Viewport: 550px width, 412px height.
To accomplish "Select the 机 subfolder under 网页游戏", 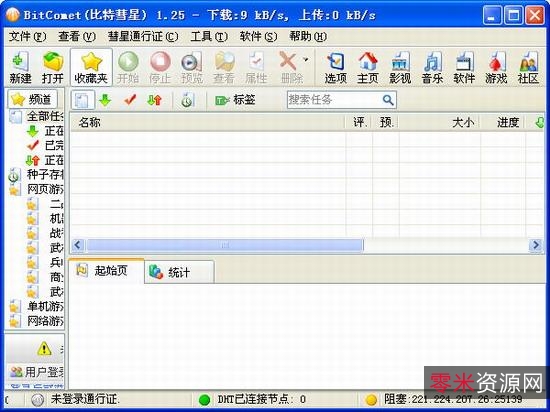I will (x=46, y=218).
